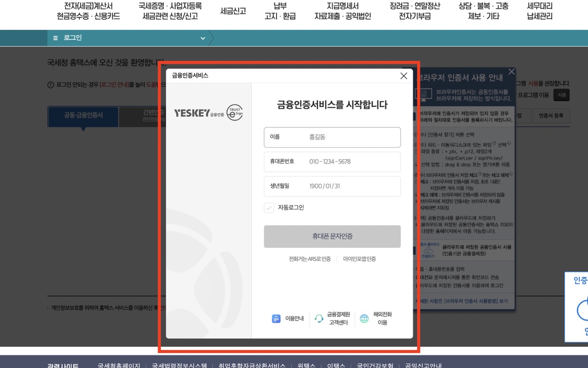Open 금융결제원 고객센터 headset icon
This screenshot has width=588, height=368.
pos(319,318)
